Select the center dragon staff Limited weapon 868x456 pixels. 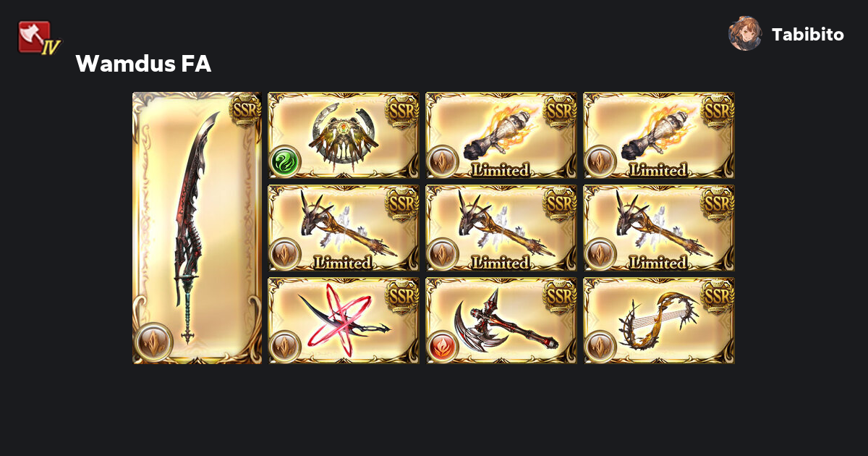click(501, 228)
